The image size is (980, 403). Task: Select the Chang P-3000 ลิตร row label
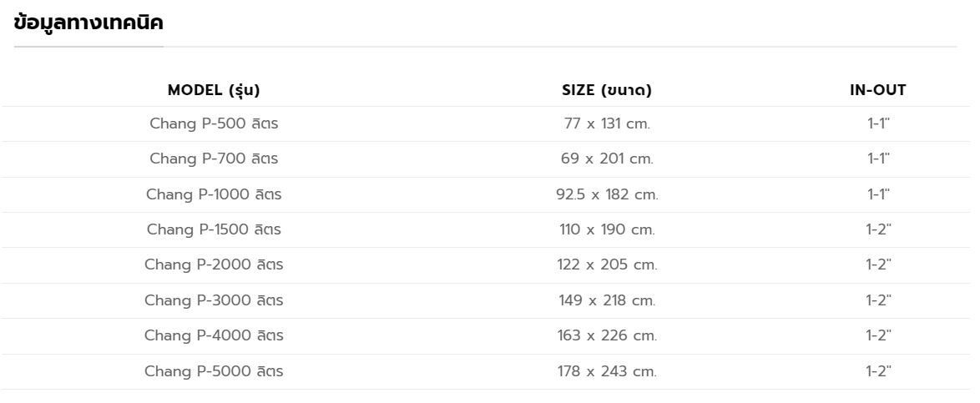pos(214,300)
